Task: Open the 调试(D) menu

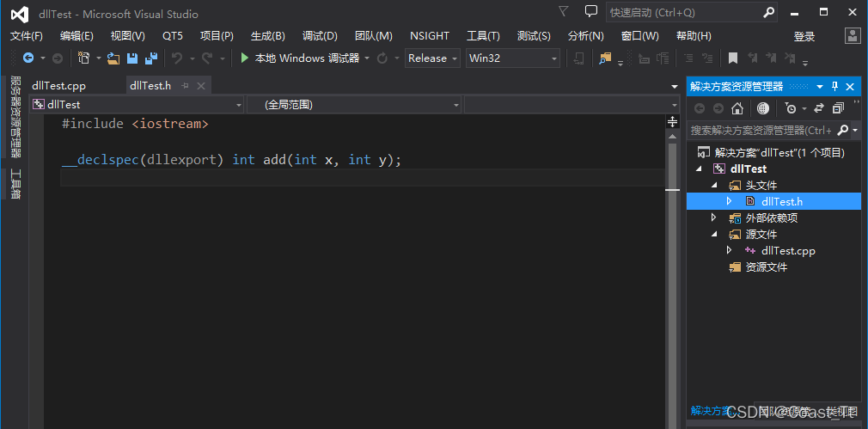Action: tap(320, 36)
